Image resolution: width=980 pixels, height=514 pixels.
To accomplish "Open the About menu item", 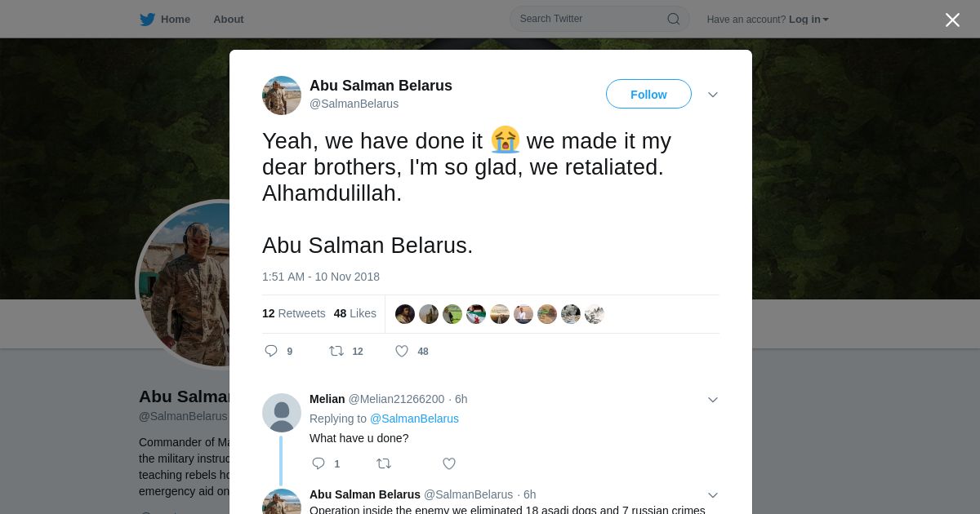I will click(229, 20).
